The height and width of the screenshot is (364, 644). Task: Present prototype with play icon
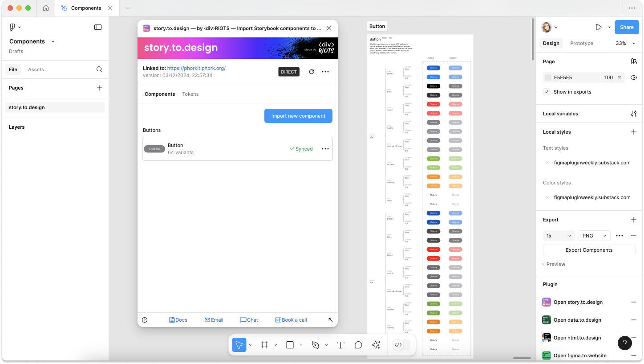point(599,27)
